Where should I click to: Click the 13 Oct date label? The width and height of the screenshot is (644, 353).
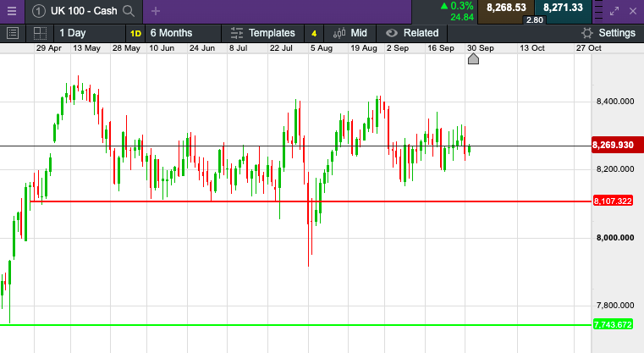pyautogui.click(x=532, y=48)
